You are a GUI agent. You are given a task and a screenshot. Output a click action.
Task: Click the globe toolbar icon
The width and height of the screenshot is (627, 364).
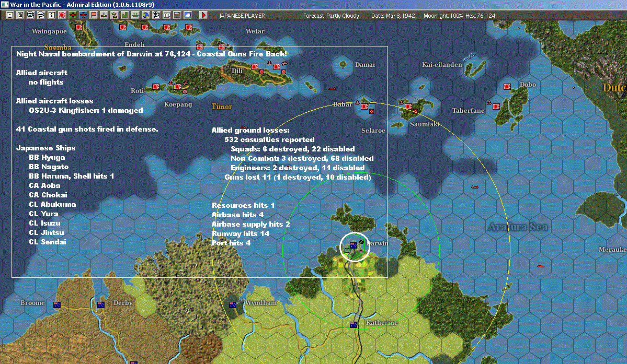click(x=145, y=15)
